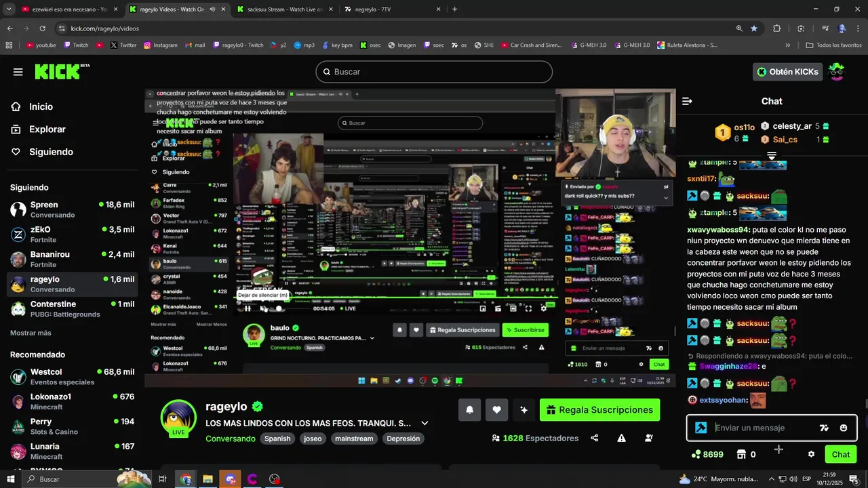Image resolution: width=868 pixels, height=488 pixels.
Task: Click Mostrar más under Siguiendo list
Action: coord(31,333)
